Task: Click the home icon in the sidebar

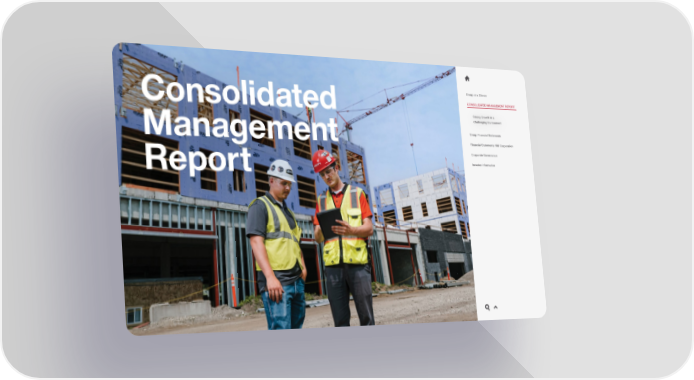Action: (467, 79)
